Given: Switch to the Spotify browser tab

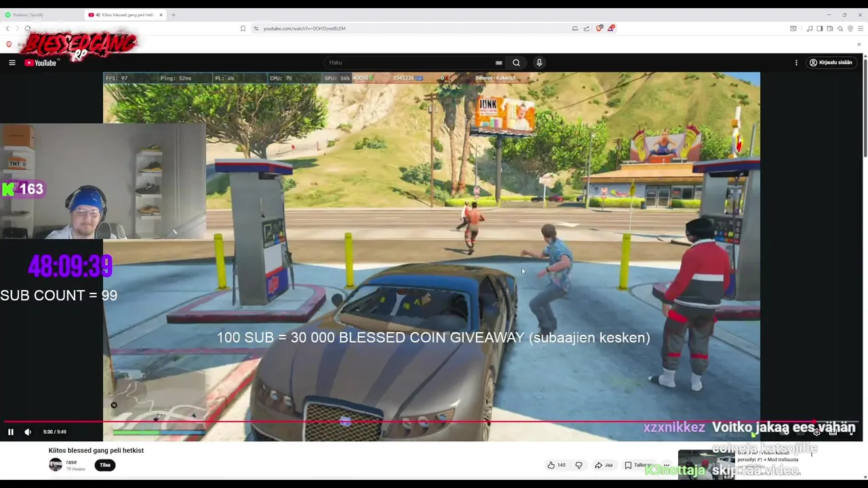Looking at the screenshot, I should tap(42, 14).
